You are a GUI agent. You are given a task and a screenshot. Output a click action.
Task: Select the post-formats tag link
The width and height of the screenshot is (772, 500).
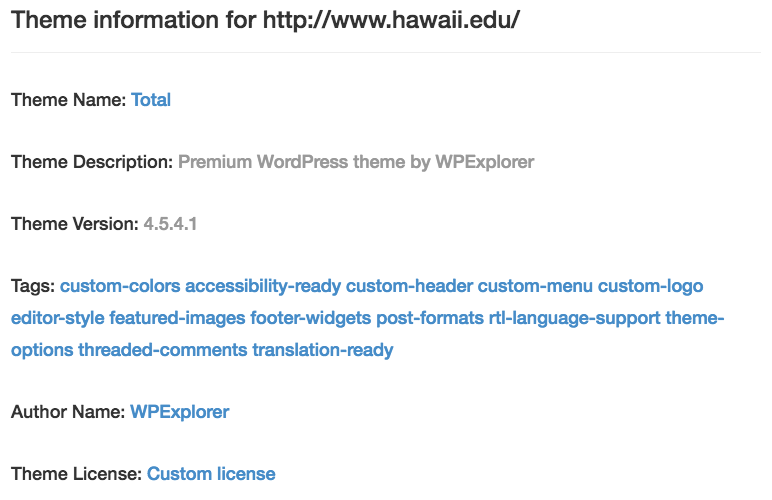click(x=430, y=318)
